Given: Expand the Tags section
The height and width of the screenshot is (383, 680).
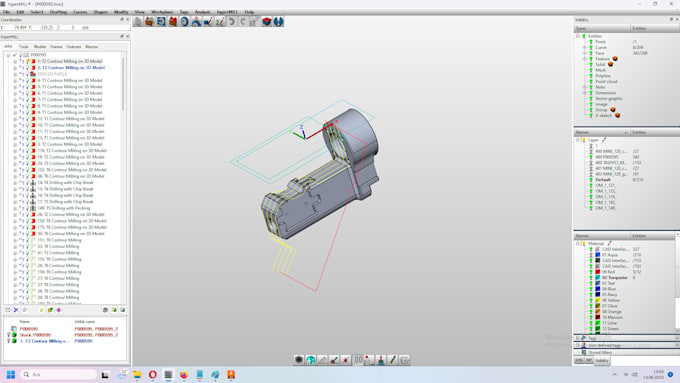Looking at the screenshot, I should pos(578,338).
